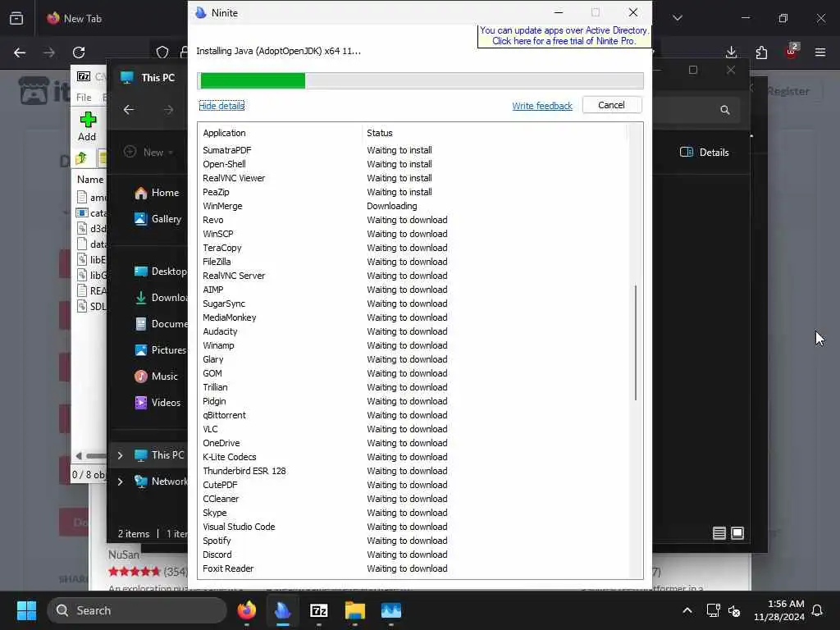Image resolution: width=840 pixels, height=630 pixels.
Task: Switch Explorer to details list view
Action: click(719, 533)
